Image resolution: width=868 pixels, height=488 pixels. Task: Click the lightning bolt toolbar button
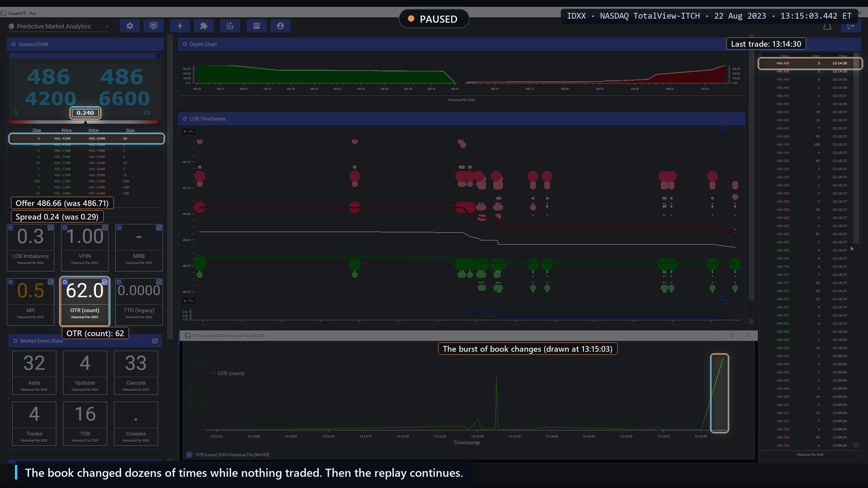pyautogui.click(x=180, y=26)
